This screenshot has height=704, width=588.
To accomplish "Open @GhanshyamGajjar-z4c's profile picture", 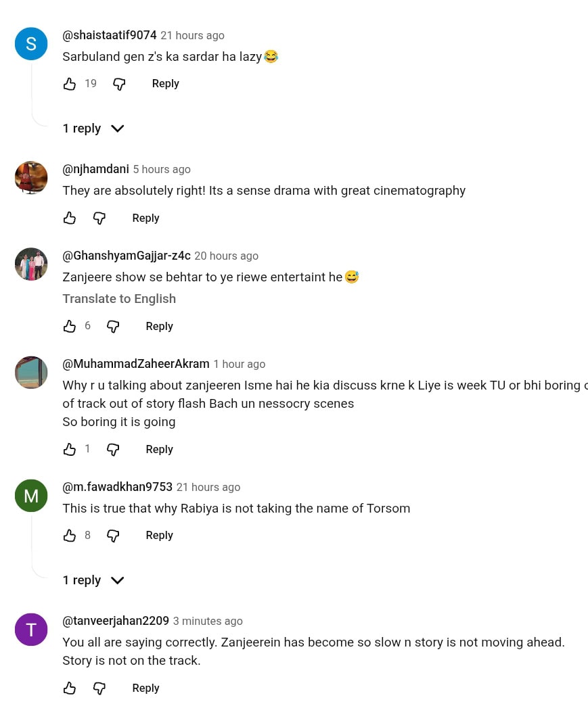I will click(x=31, y=264).
